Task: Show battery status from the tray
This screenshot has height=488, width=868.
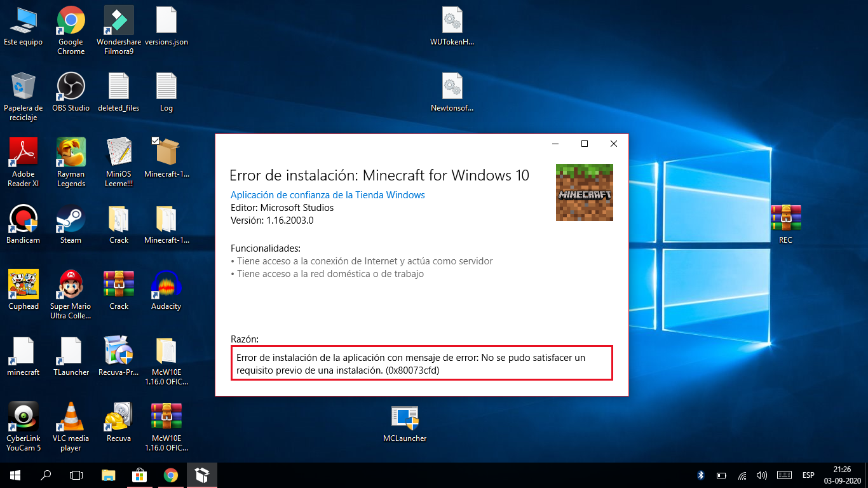Action: click(721, 475)
